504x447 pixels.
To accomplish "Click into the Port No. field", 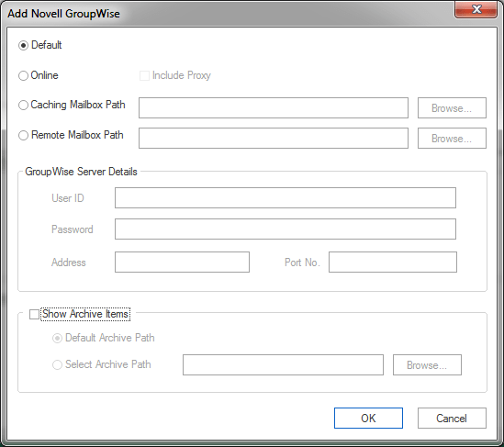I will tap(393, 263).
